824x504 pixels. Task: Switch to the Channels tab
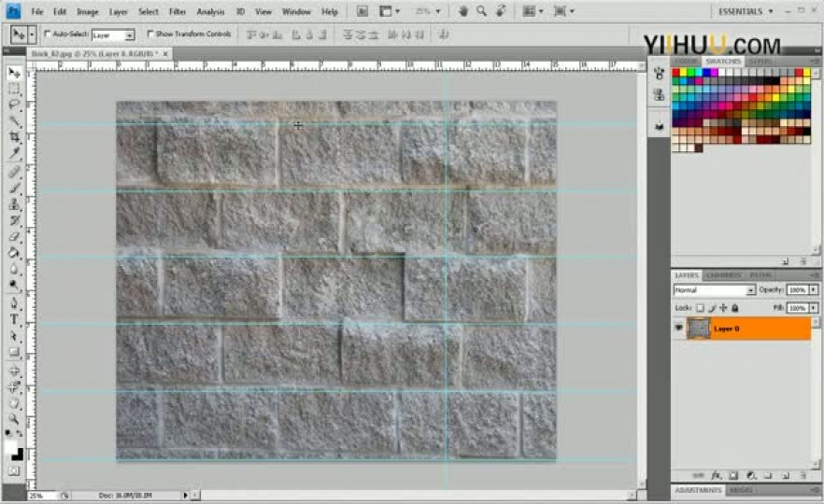pos(723,275)
